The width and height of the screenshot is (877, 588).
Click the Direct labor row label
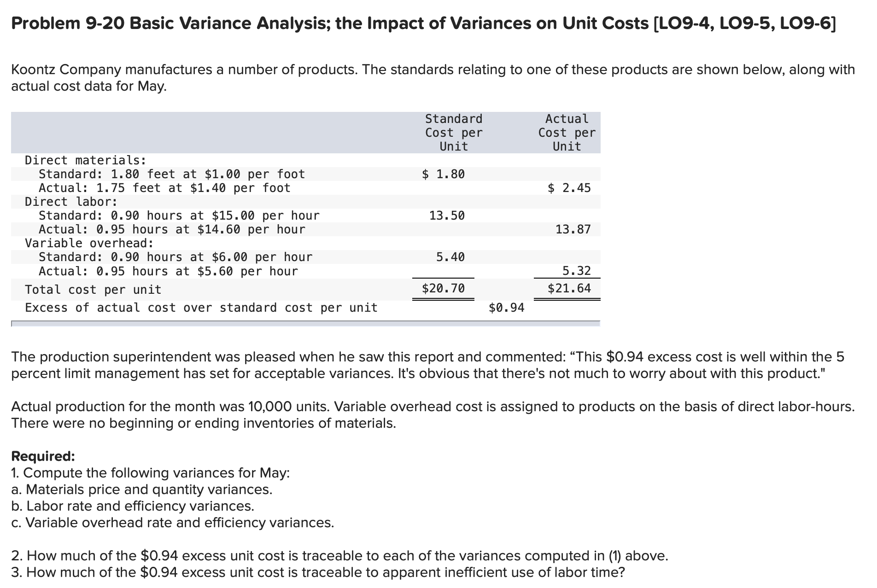(x=70, y=201)
